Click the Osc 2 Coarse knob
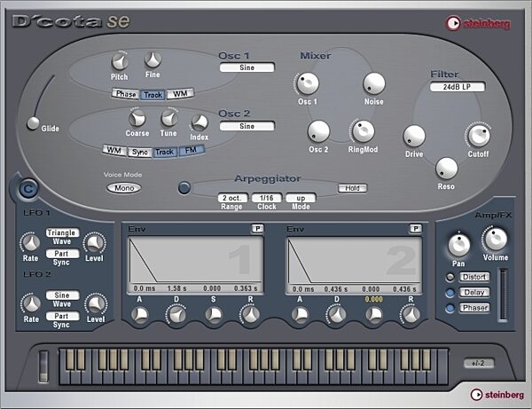 click(137, 119)
